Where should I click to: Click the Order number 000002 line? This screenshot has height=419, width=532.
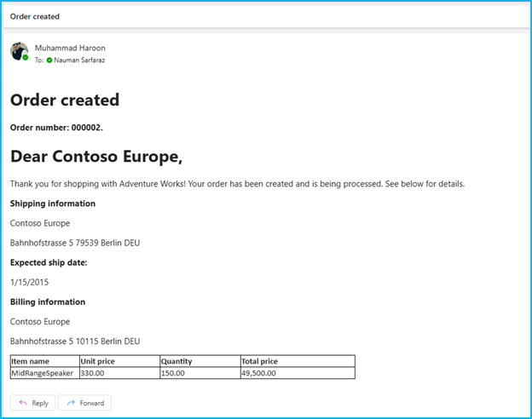point(56,128)
